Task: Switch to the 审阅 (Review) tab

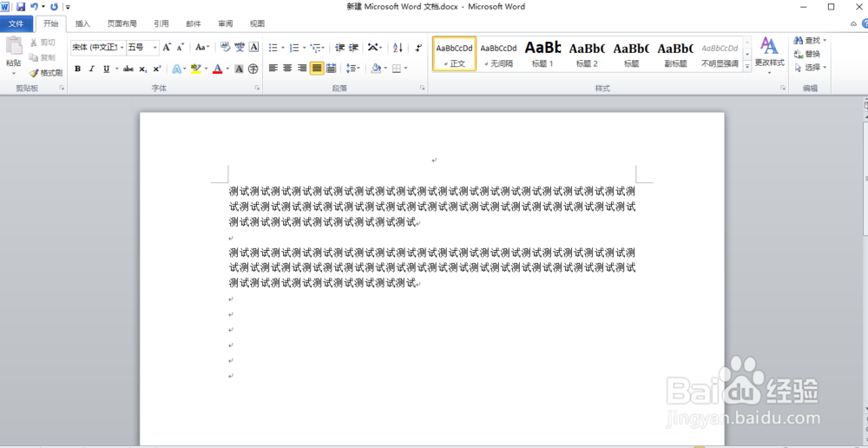Action: tap(226, 23)
